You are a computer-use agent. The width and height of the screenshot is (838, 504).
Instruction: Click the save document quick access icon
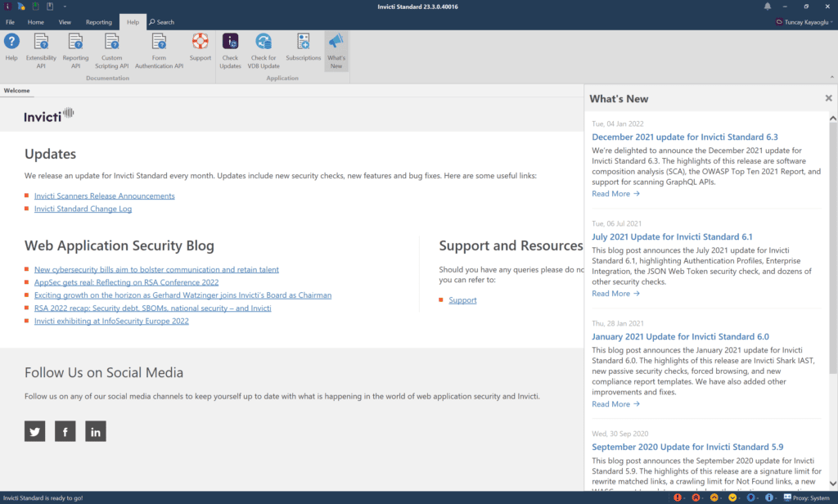(x=50, y=7)
